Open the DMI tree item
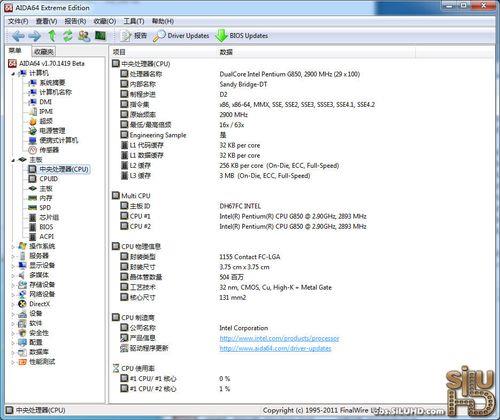Viewport: 500px width, 420px height. (x=40, y=102)
